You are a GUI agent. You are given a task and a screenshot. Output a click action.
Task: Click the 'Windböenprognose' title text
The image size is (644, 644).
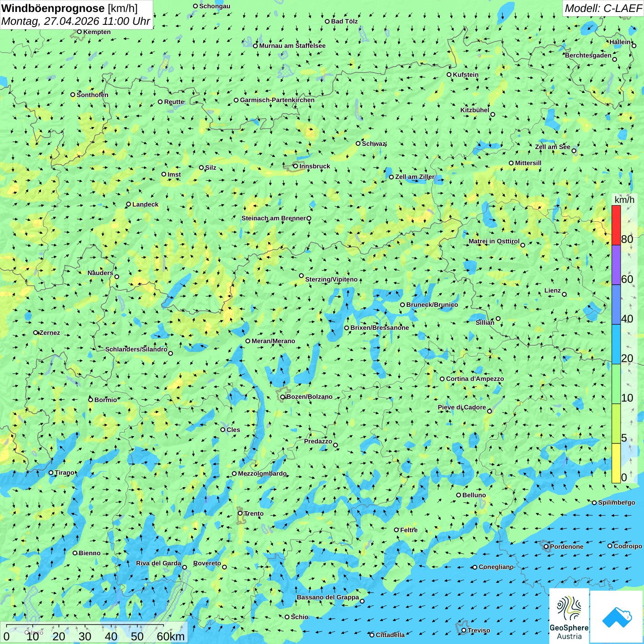tap(53, 8)
